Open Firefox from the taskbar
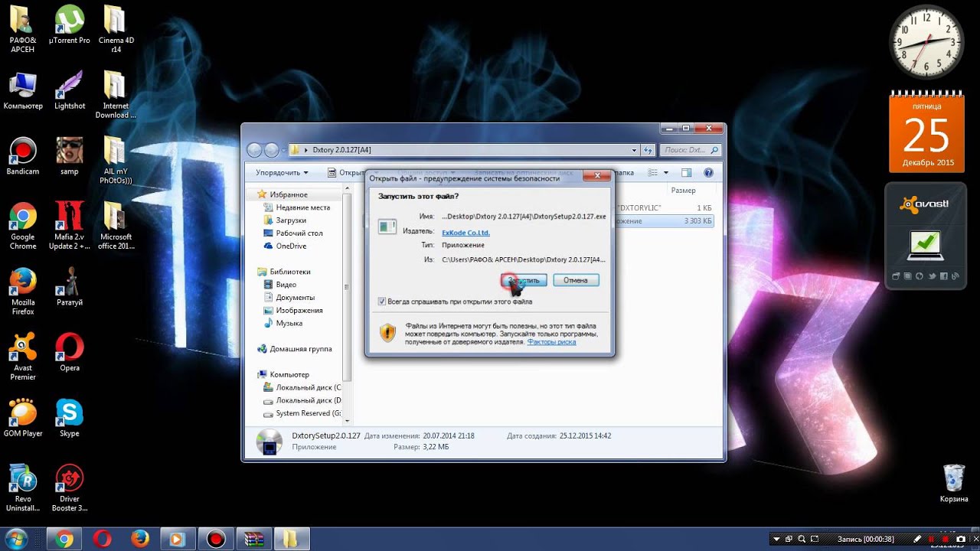Screen dimensions: 980x551 tap(139, 539)
